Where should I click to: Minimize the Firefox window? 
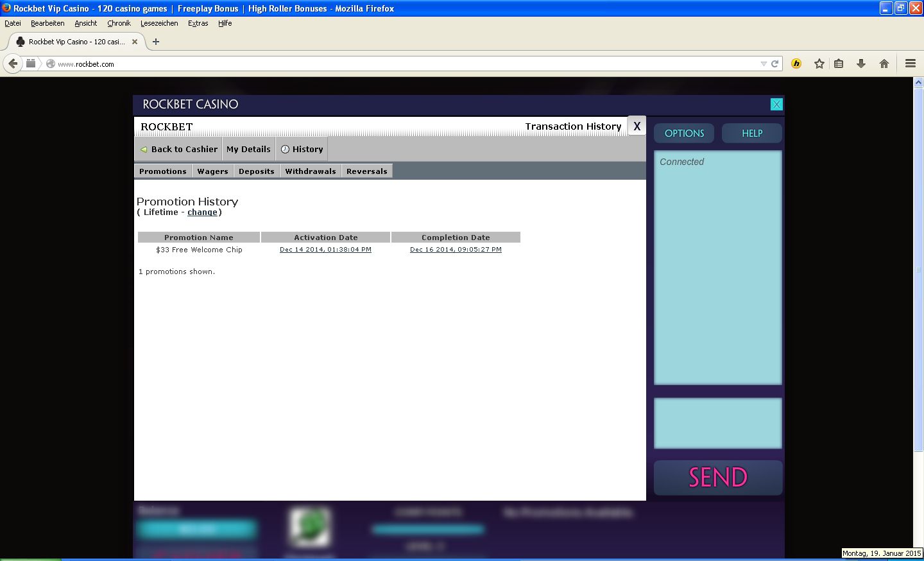(886, 8)
